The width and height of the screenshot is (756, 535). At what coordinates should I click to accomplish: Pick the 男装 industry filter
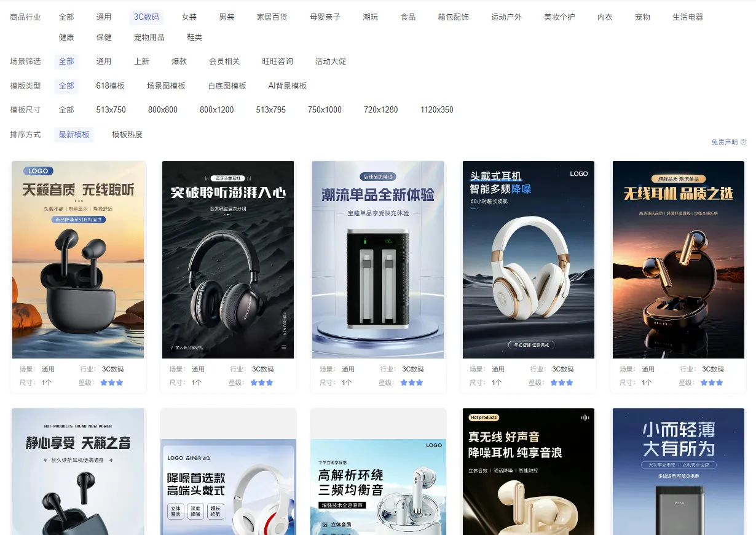point(227,17)
